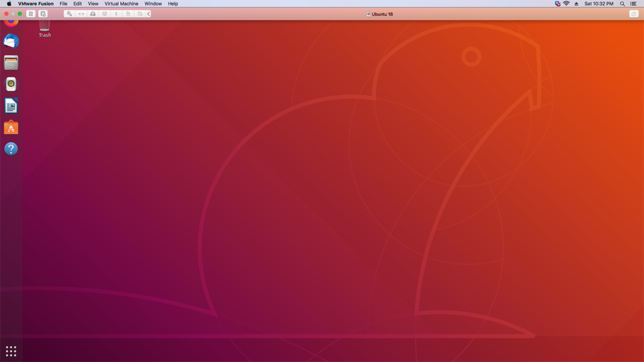Open Thunderbird Mail from Ubuntu dock
The width and height of the screenshot is (644, 362).
pos(11,41)
